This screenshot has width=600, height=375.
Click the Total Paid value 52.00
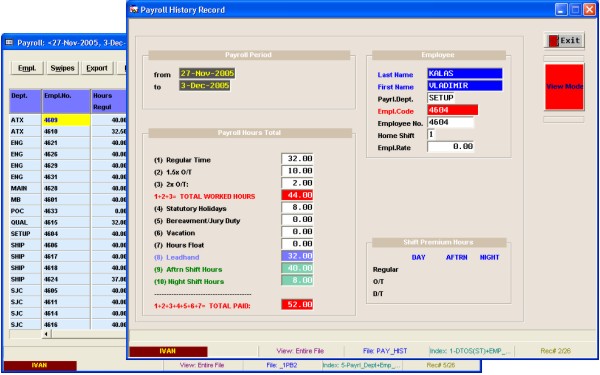[297, 305]
